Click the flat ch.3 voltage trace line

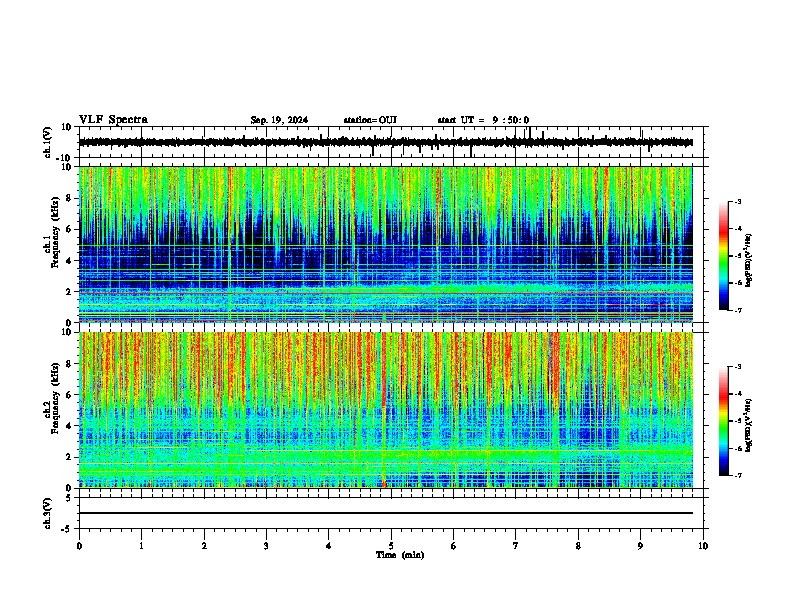pyautogui.click(x=386, y=513)
